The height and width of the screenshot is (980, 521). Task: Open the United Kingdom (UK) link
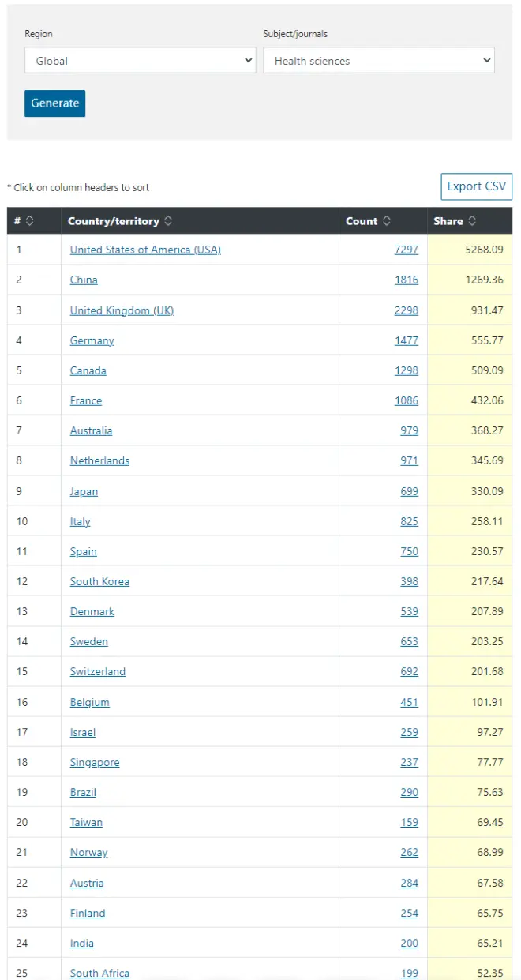coord(122,310)
